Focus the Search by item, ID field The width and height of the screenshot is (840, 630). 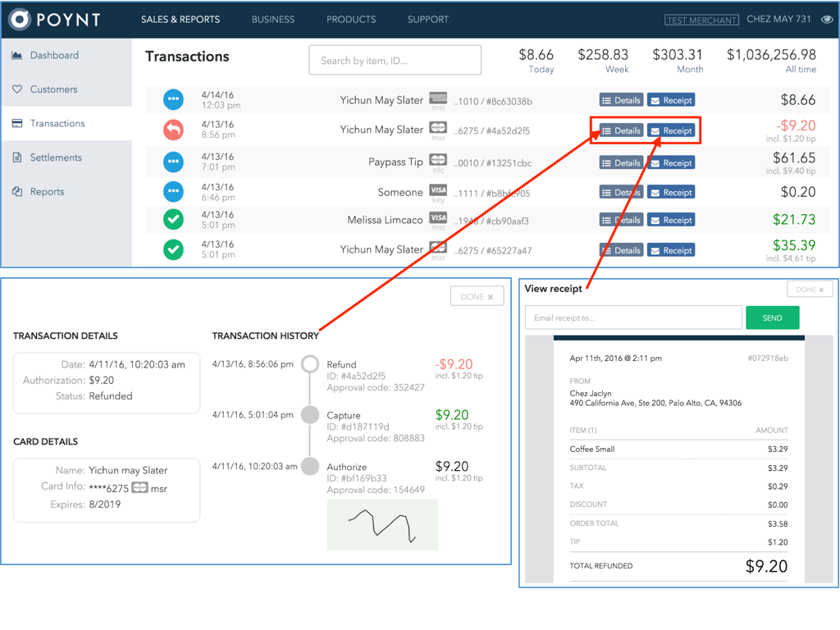[x=395, y=60]
